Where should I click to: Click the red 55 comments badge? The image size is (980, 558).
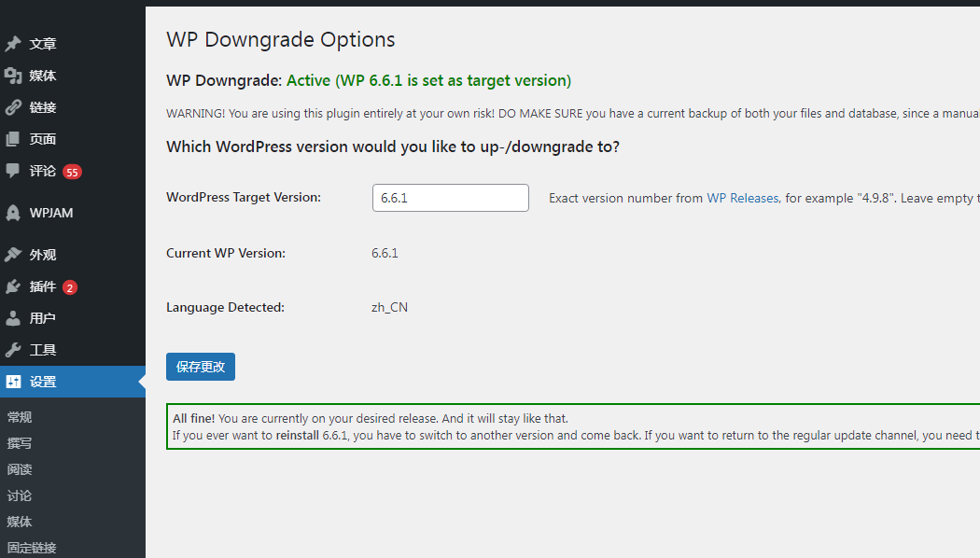[x=73, y=172]
